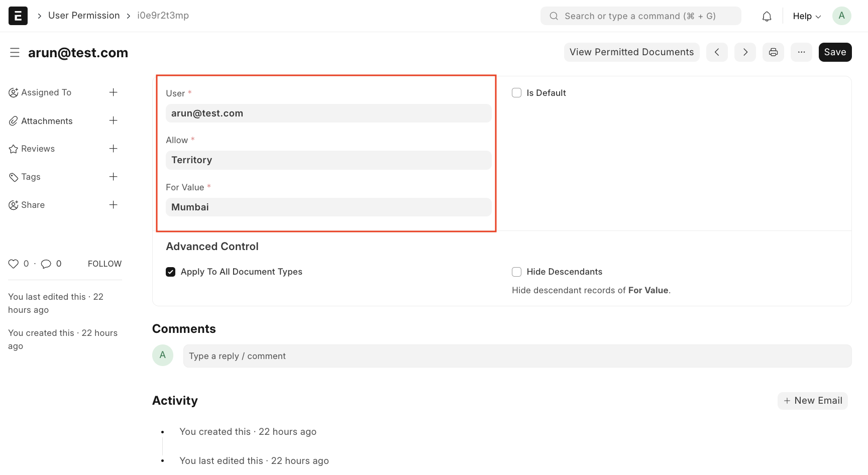
Task: Go to the next record arrow
Action: (x=745, y=52)
